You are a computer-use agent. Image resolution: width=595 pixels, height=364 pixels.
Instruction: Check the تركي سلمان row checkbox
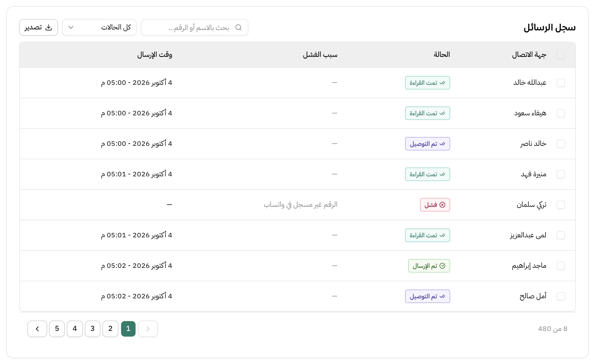click(x=561, y=205)
